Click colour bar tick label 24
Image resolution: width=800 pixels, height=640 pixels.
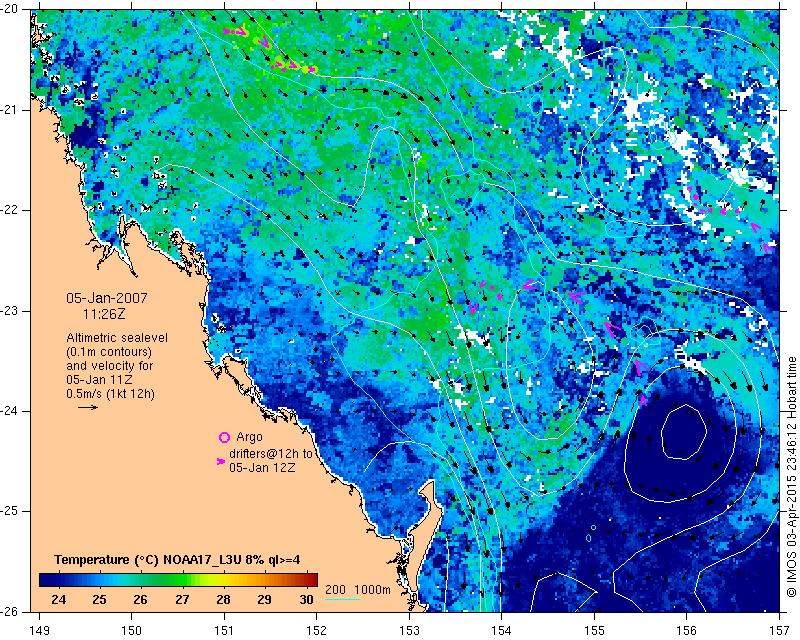point(59,600)
